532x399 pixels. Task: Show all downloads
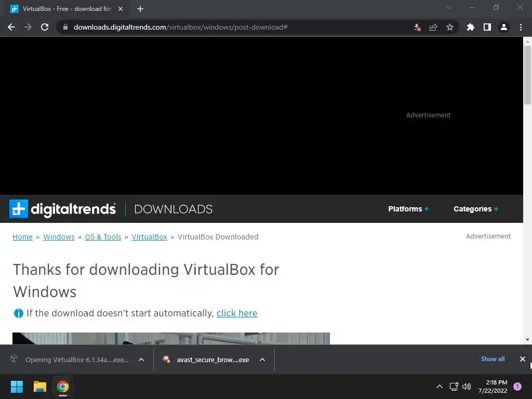[x=493, y=359]
